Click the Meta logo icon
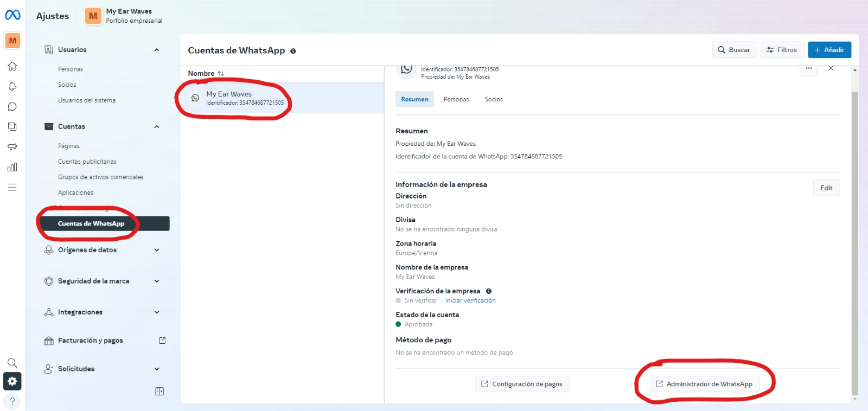The height and width of the screenshot is (411, 868). point(12,15)
